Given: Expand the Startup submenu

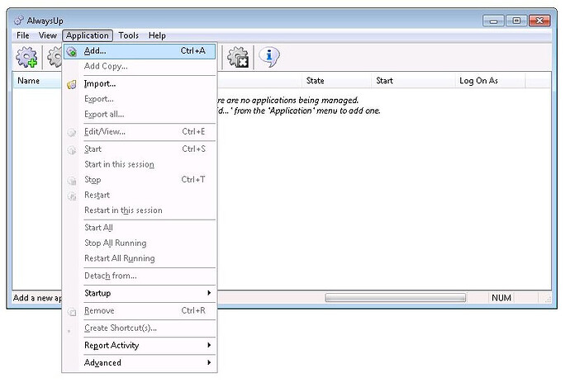Looking at the screenshot, I should (140, 293).
